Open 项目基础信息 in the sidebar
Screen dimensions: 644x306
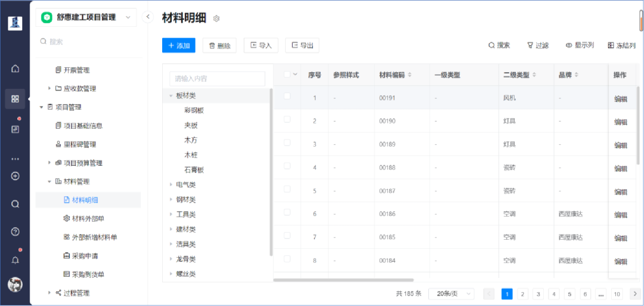pyautogui.click(x=83, y=126)
